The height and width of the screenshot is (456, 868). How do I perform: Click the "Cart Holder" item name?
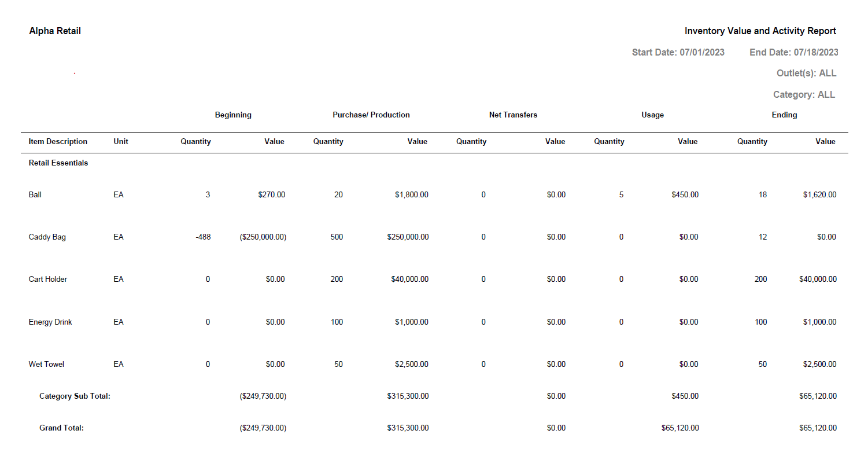click(48, 280)
